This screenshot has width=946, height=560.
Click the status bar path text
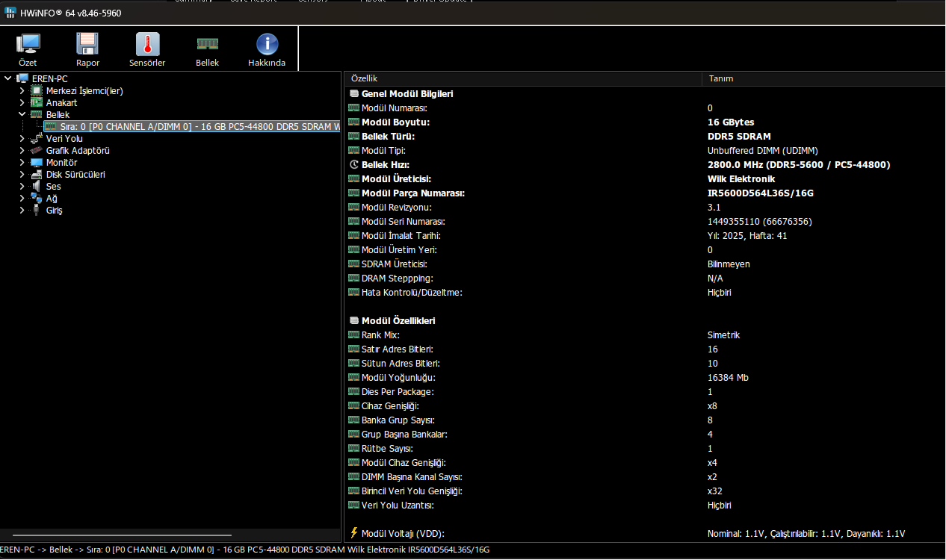245,550
